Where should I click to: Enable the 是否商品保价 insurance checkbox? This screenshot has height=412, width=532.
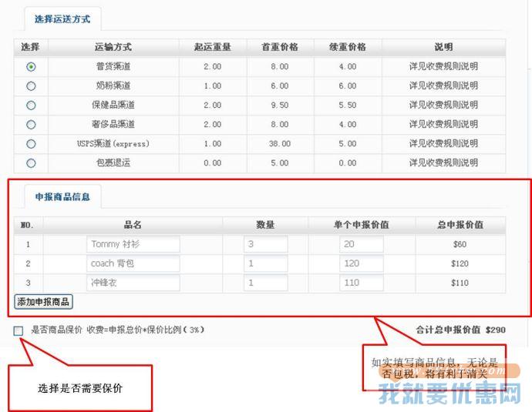19,330
